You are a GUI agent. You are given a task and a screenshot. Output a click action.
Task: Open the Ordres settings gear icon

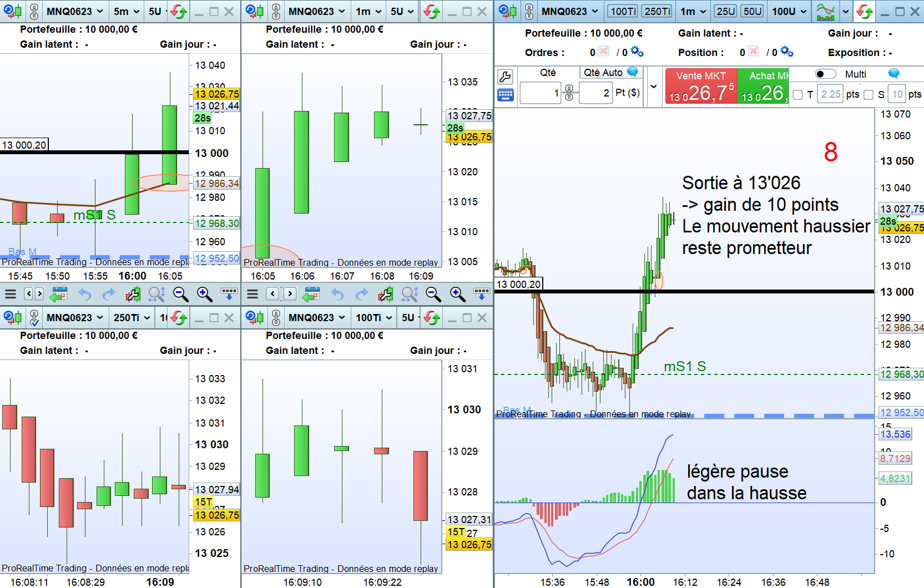(x=637, y=52)
